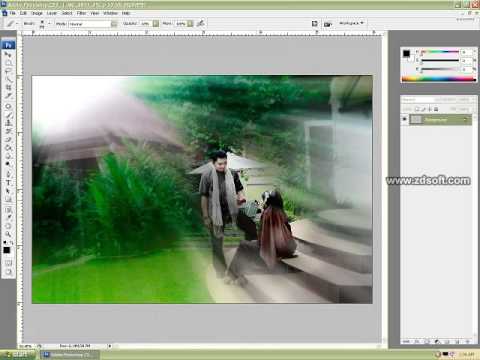The height and width of the screenshot is (360, 480).
Task: Select the Clone Stamp tool
Action: pyautogui.click(x=8, y=123)
